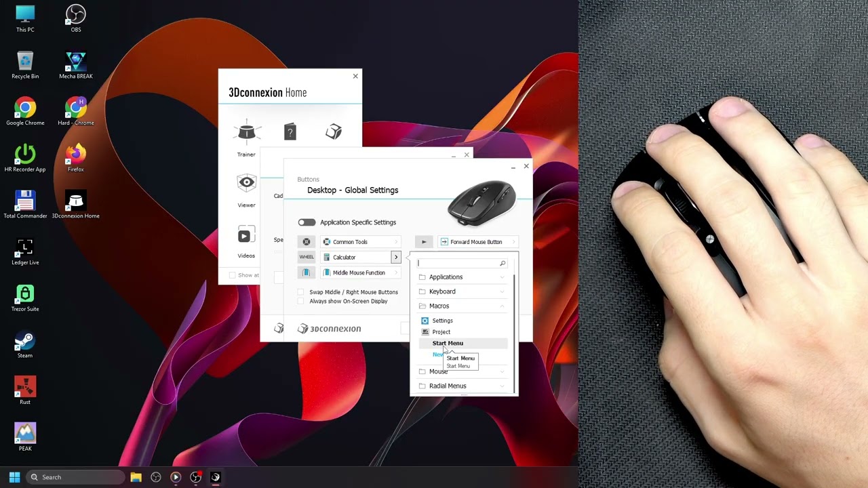This screenshot has width=868, height=488.
Task: Launch Trezor Suite
Action: [x=25, y=298]
